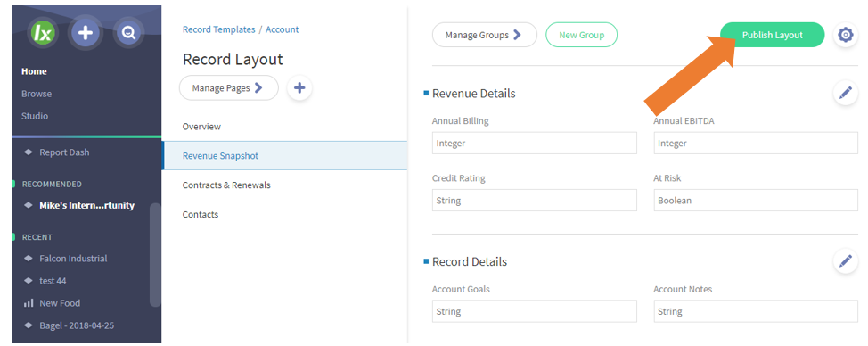Expand Manage Pages chevron button
The image size is (868, 346).
tap(229, 88)
